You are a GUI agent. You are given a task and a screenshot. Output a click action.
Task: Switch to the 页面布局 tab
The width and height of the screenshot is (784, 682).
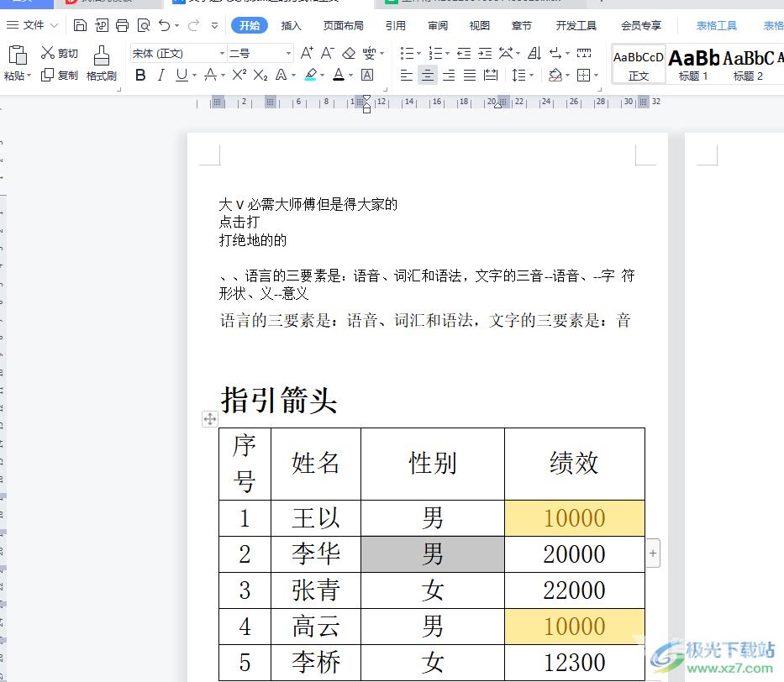coord(343,25)
